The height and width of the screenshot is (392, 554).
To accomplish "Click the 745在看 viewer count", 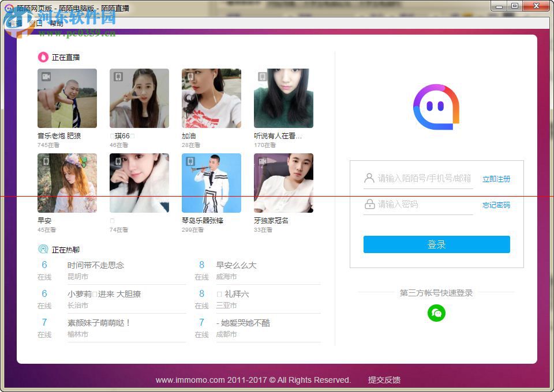I will pos(48,145).
